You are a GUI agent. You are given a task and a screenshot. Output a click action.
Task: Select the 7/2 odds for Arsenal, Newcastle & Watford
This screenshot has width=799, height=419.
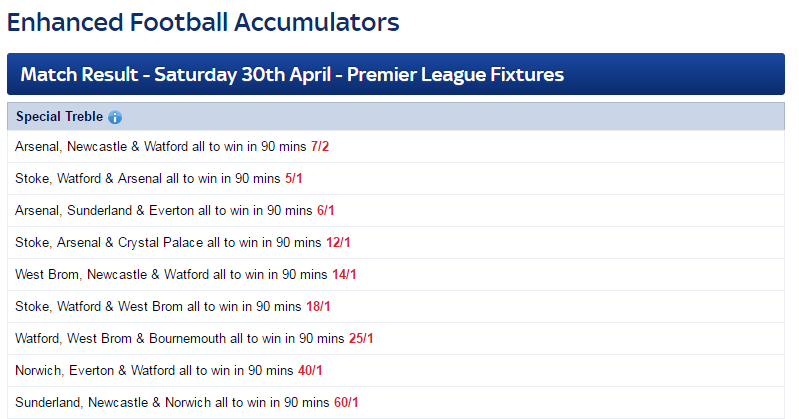320,147
